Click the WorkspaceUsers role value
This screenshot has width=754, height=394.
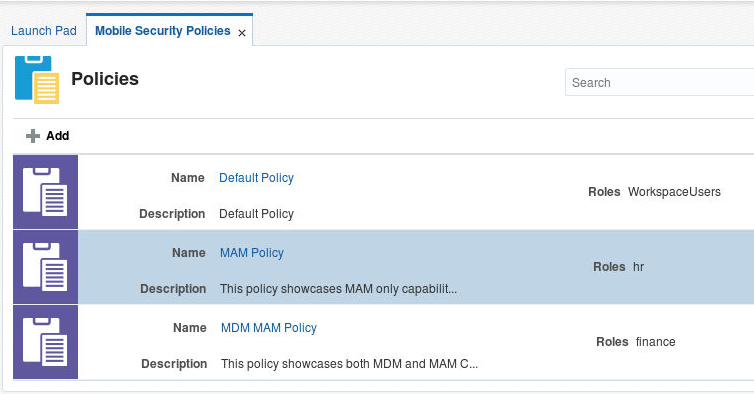pyautogui.click(x=674, y=192)
